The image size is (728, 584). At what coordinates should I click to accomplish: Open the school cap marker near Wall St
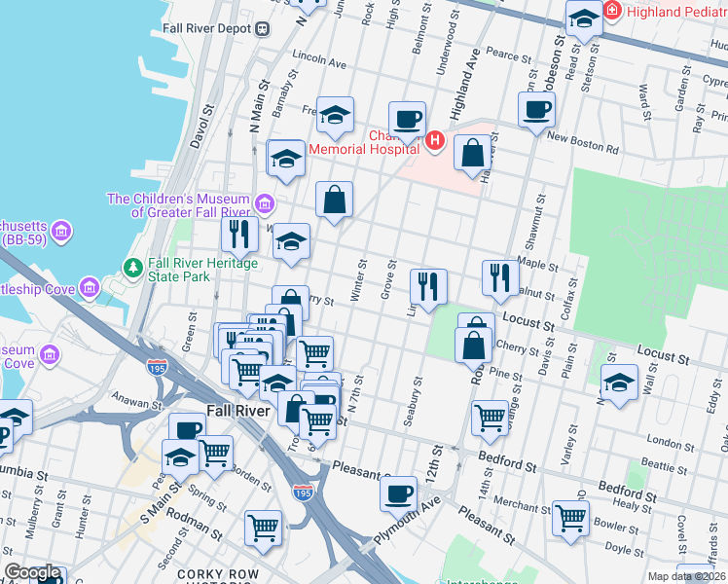click(x=619, y=385)
